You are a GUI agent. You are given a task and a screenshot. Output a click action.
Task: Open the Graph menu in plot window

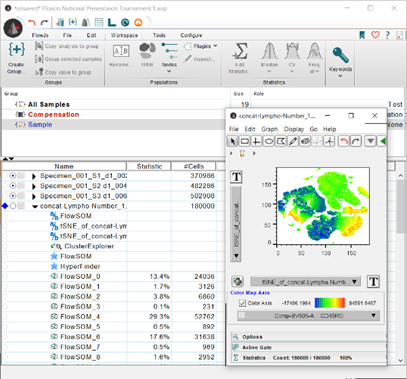(x=269, y=129)
